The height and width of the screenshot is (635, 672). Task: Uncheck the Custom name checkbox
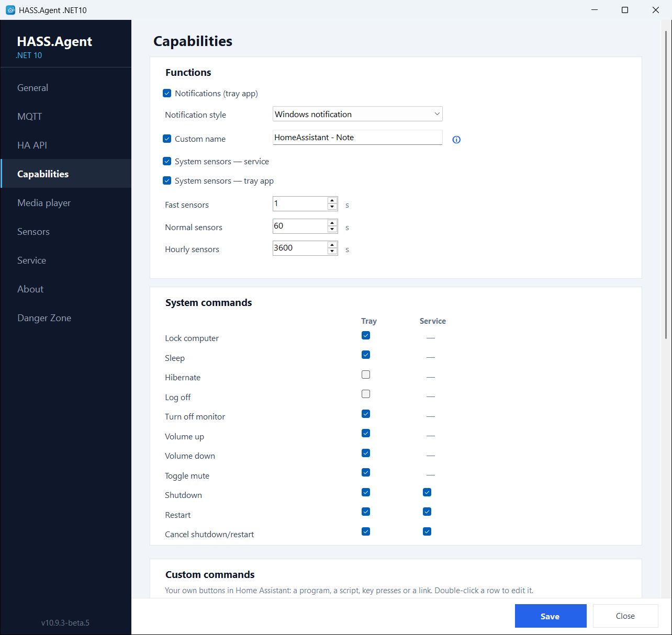pyautogui.click(x=167, y=139)
